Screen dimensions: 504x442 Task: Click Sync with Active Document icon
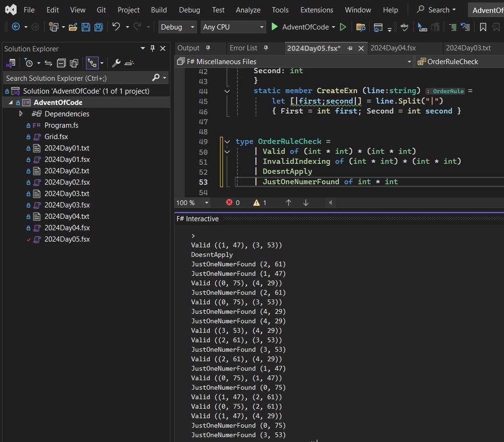coord(48,63)
